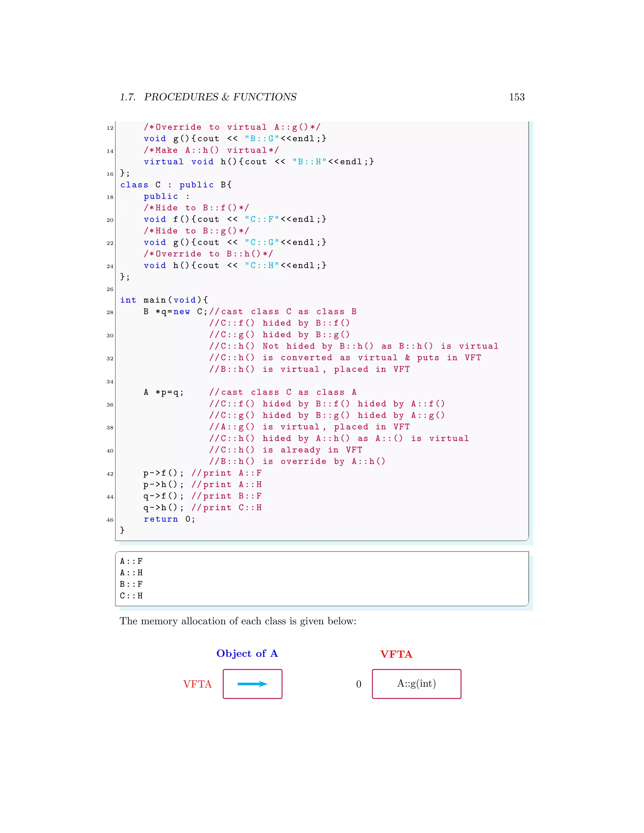Click the comment '/*Hide to B::g()*/'
The width and height of the screenshot is (644, 833).
click(x=197, y=231)
